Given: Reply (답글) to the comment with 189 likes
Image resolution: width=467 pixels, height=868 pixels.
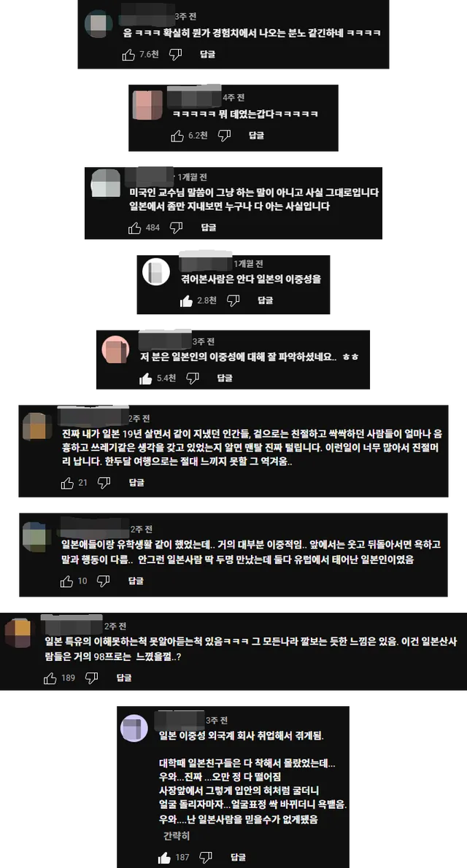Looking at the screenshot, I should click(x=124, y=678).
